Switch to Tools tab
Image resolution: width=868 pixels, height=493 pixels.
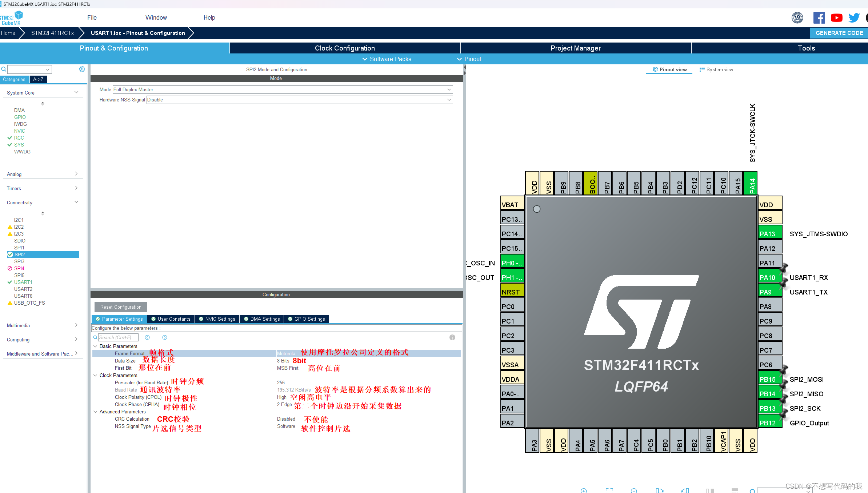coord(806,48)
